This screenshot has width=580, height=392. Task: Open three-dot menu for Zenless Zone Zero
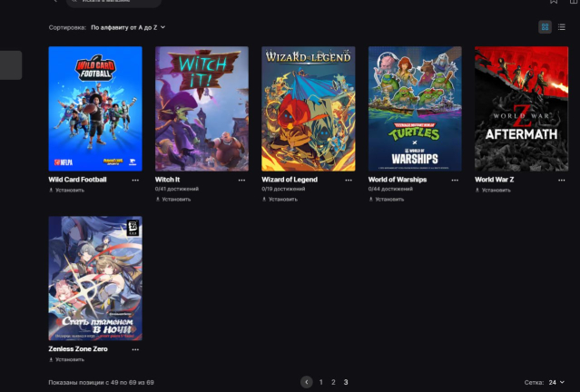pos(135,348)
